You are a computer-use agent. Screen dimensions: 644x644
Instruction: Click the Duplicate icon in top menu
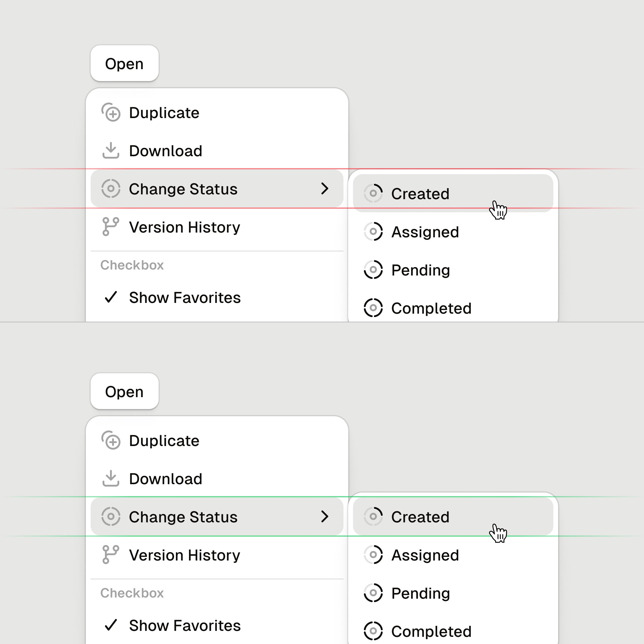(111, 113)
